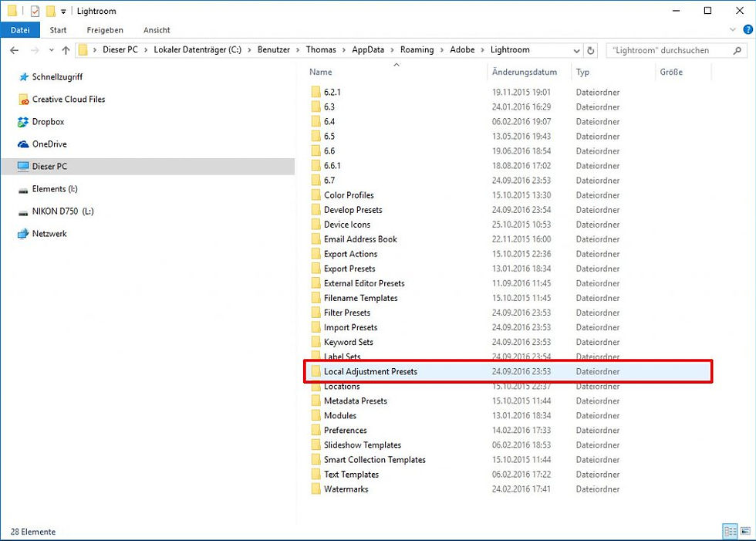Click the Forward navigation arrow
This screenshot has width=756, height=541.
pos(35,50)
